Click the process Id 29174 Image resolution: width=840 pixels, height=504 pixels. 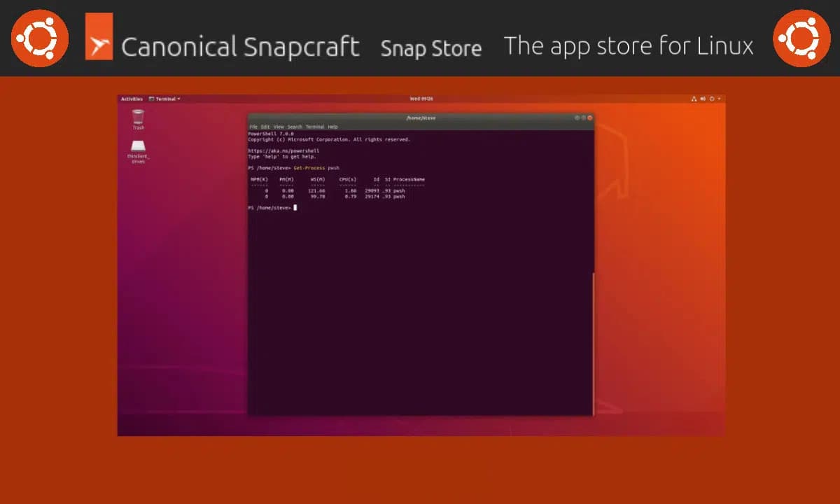[x=372, y=197]
